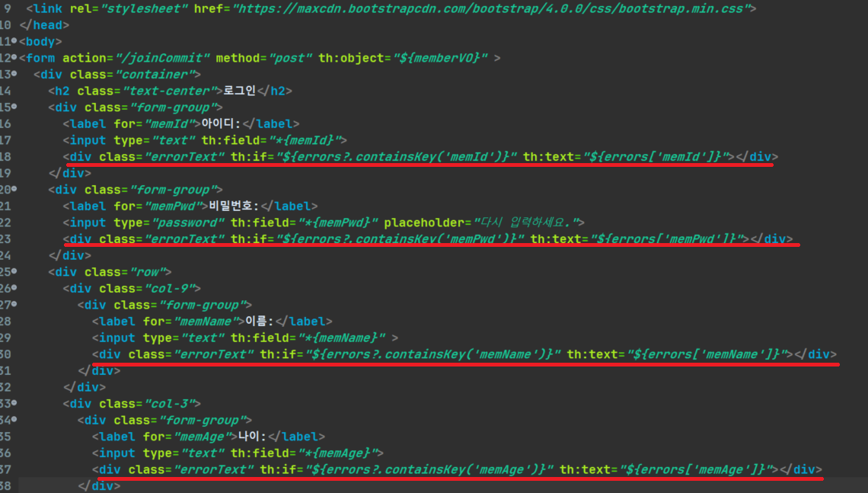Collapse the row div fold marker
Image resolution: width=868 pixels, height=493 pixels.
(14, 271)
